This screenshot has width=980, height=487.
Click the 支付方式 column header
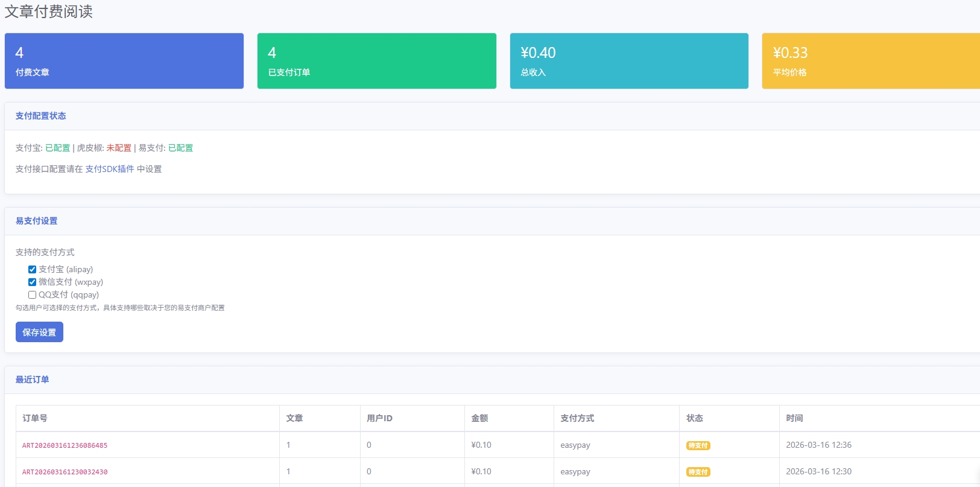(x=577, y=418)
